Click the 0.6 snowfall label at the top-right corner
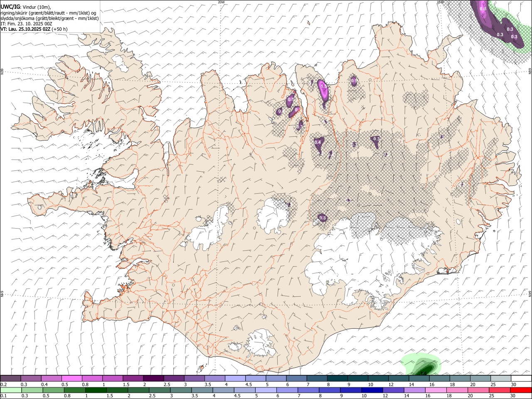 pos(483,9)
